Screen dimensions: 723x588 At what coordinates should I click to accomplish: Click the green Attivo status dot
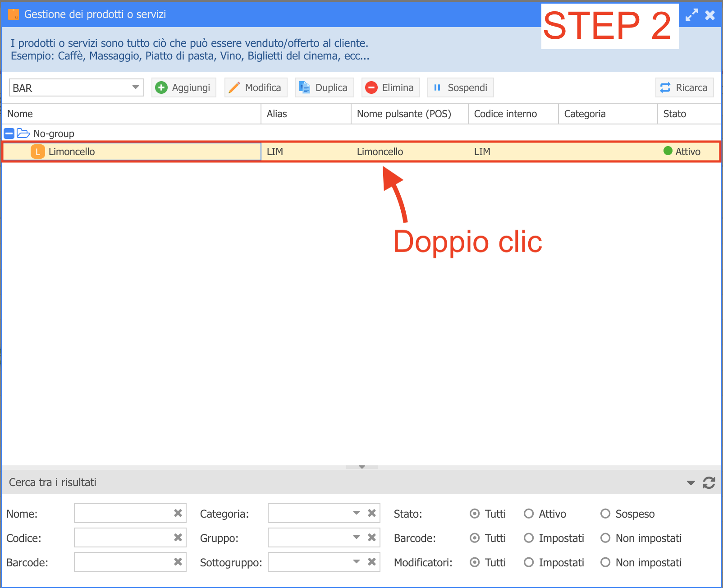668,151
